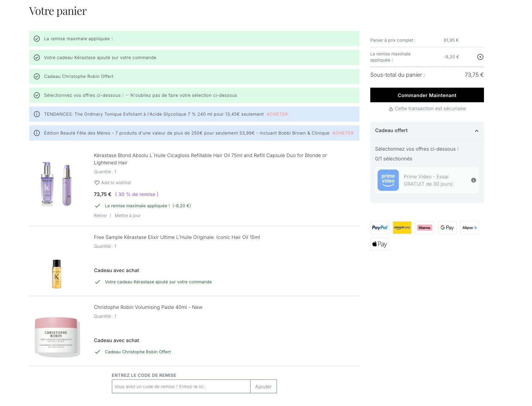
Task: Remove the applied discount with the circled X icon
Action: pyautogui.click(x=480, y=57)
